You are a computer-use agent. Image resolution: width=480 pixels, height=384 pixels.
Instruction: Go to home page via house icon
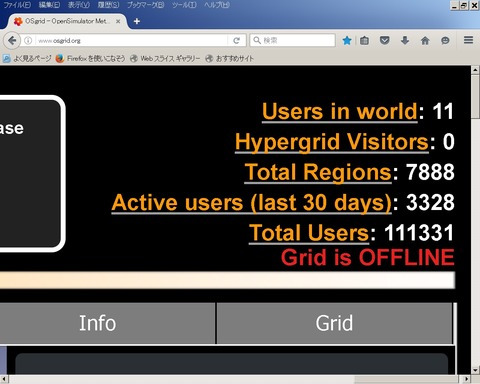click(x=425, y=41)
